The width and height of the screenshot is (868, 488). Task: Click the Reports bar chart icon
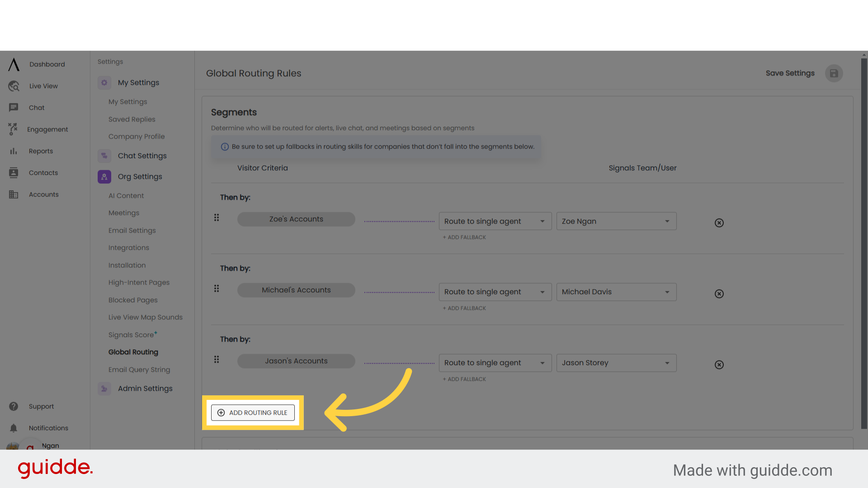point(14,151)
